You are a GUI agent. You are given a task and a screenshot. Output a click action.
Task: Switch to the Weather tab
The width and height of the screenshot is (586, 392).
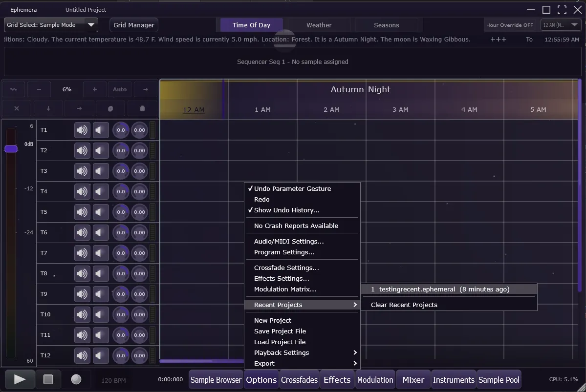318,24
